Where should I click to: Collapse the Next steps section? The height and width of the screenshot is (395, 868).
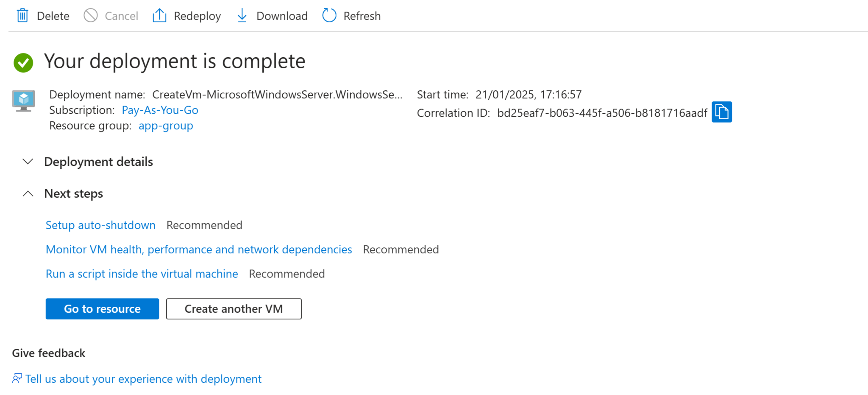[28, 193]
